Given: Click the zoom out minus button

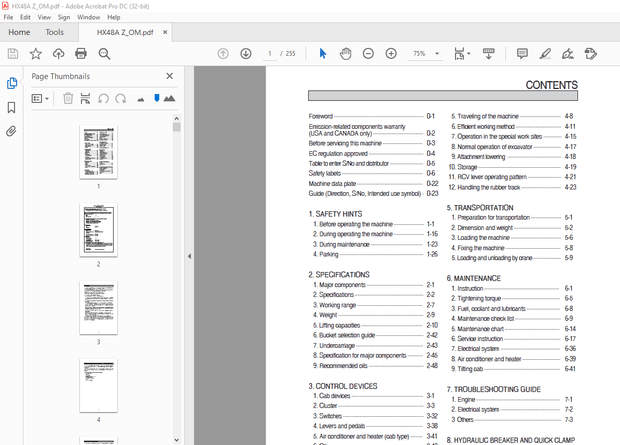Looking at the screenshot, I should tap(368, 53).
